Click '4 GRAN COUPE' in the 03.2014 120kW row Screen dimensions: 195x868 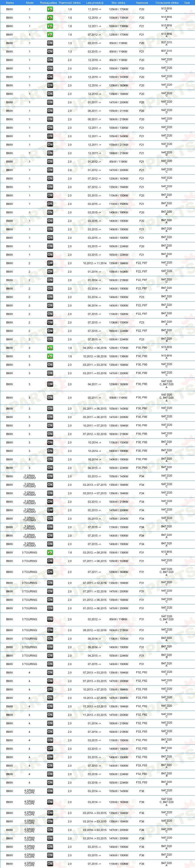pyautogui.click(x=29, y=802)
